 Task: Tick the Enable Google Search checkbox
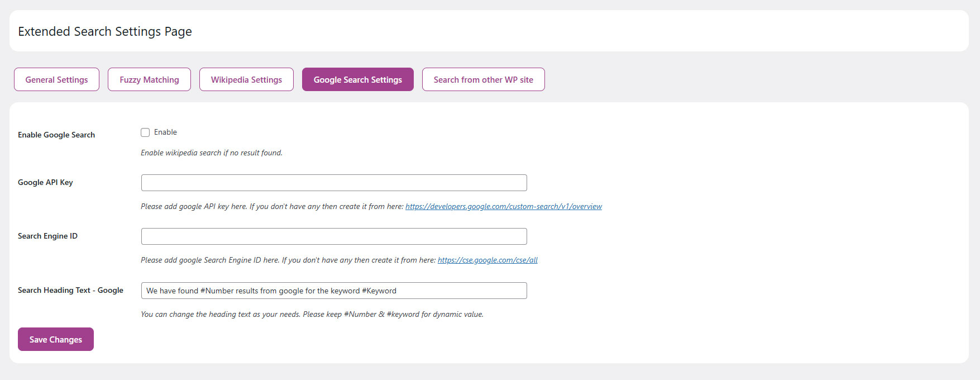145,132
